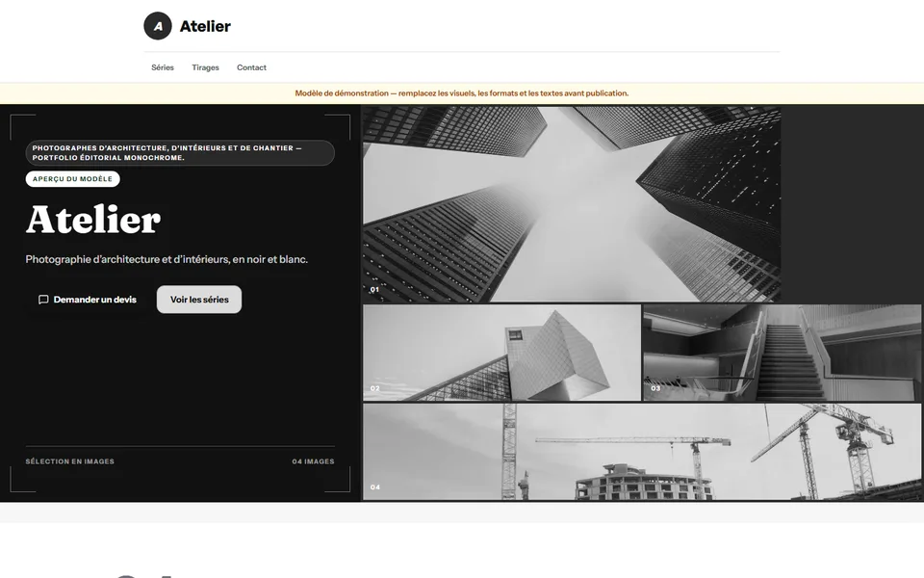The height and width of the screenshot is (578, 924).
Task: Click the Aperçu du modèle badge
Action: pos(72,179)
